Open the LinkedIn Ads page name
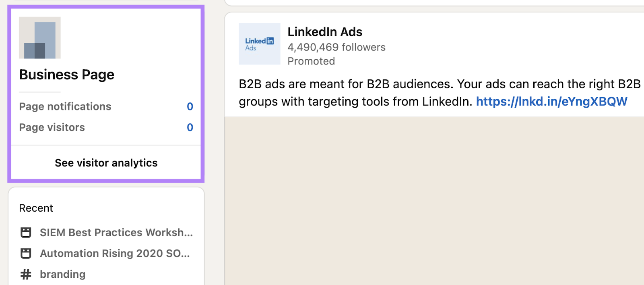The width and height of the screenshot is (644, 285). point(325,31)
